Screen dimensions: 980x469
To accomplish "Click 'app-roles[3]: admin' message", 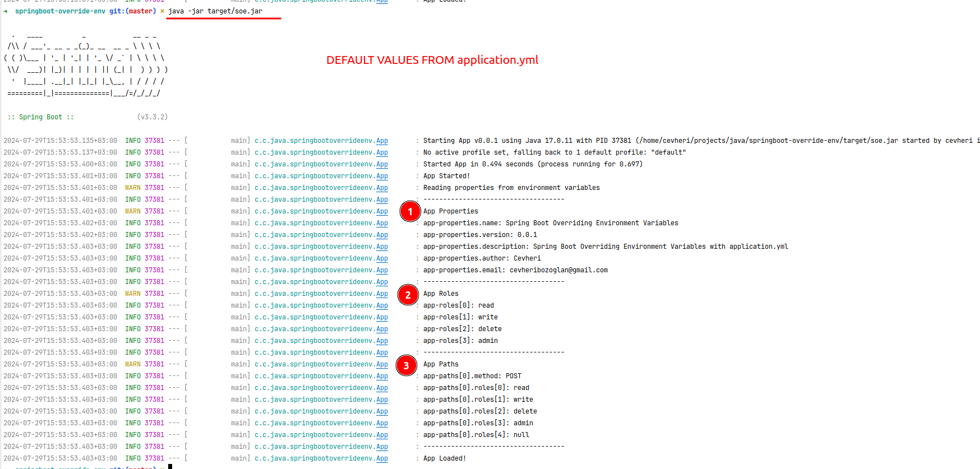I will (x=460, y=341).
